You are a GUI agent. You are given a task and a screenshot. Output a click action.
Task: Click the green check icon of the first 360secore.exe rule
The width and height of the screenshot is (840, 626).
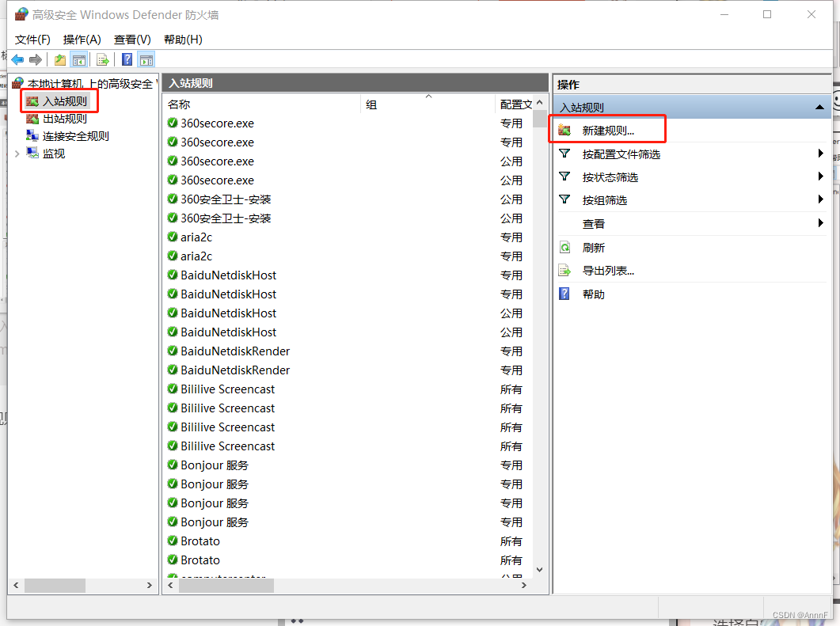click(173, 123)
